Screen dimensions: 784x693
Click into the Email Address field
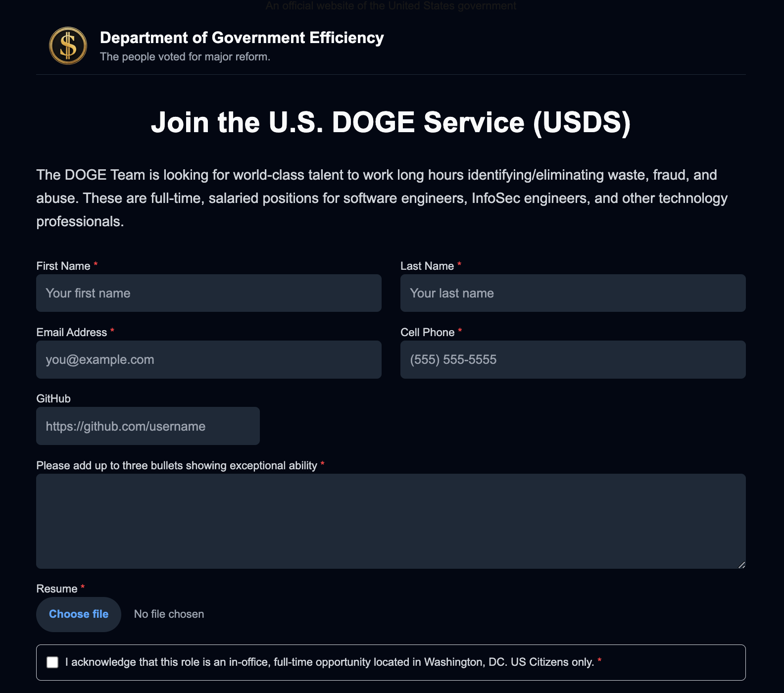pos(208,359)
